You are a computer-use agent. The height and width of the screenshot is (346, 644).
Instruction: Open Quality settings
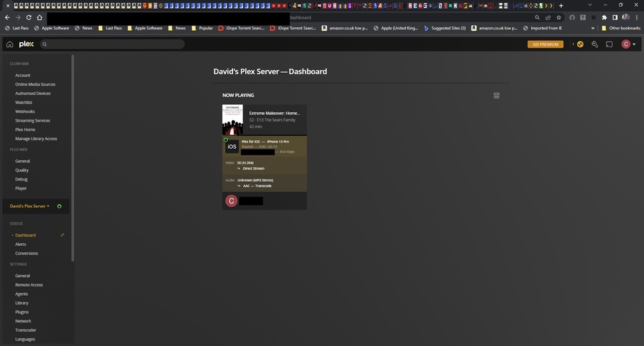click(22, 170)
